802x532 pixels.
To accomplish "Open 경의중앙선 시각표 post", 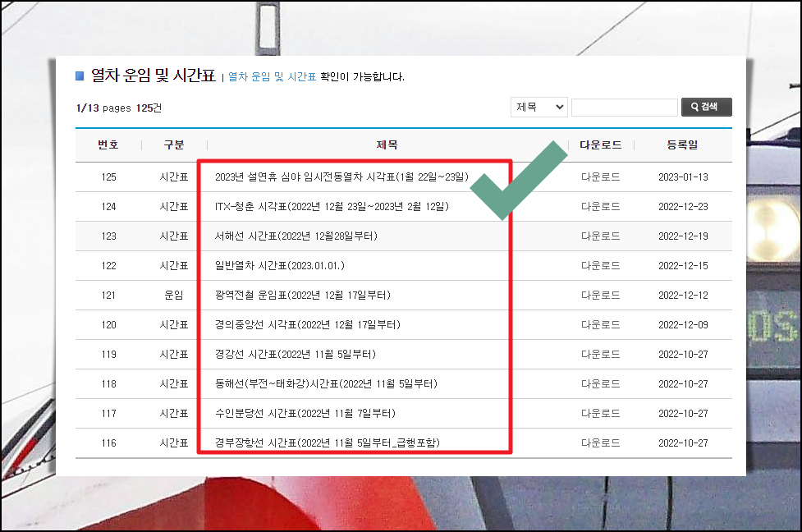I will [307, 325].
